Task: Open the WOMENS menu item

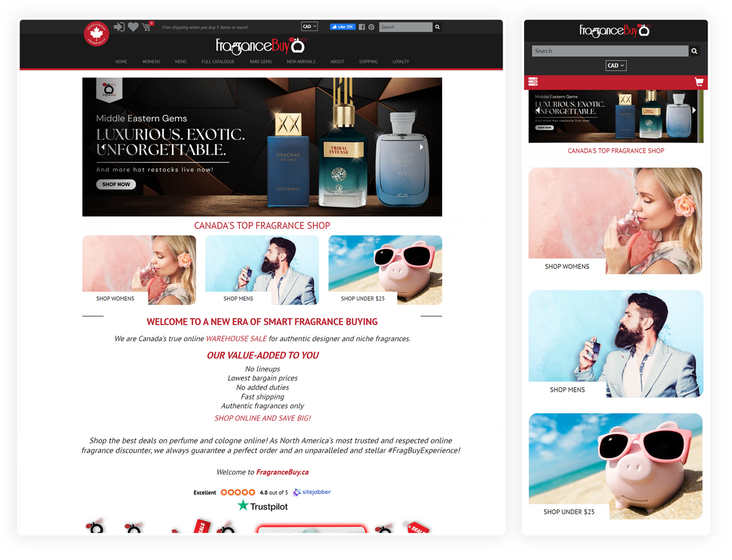Action: (x=151, y=62)
